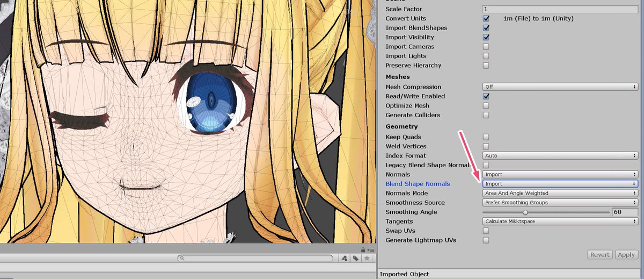This screenshot has width=644, height=279.
Task: Enable the Import Cameras checkbox
Action: click(x=486, y=47)
